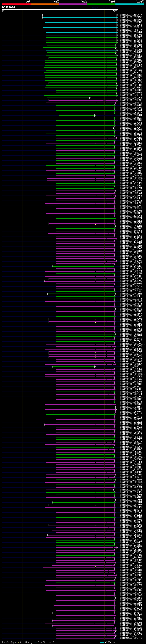Viewport: 146px width, 644px height.
Task: Click the green alignment bar for UniRef100_Q8H9F3
Action: [82, 37]
